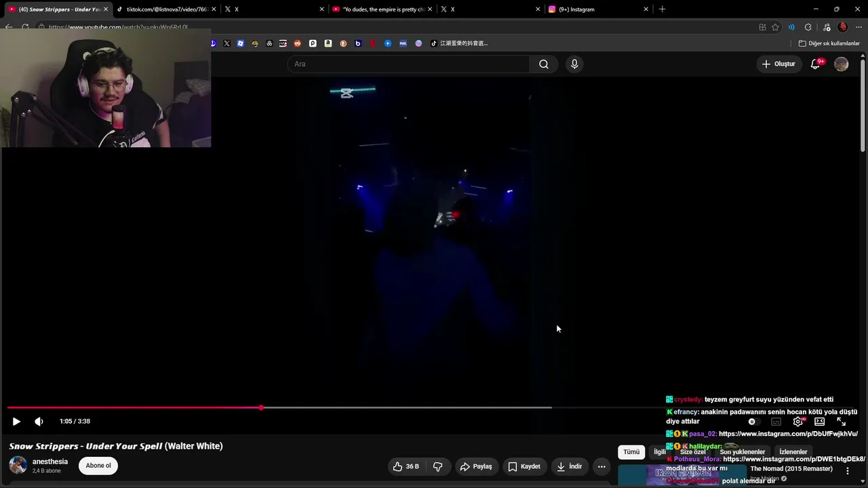Click the video title Snow Strippers text
This screenshot has height=488, width=868.
116,446
